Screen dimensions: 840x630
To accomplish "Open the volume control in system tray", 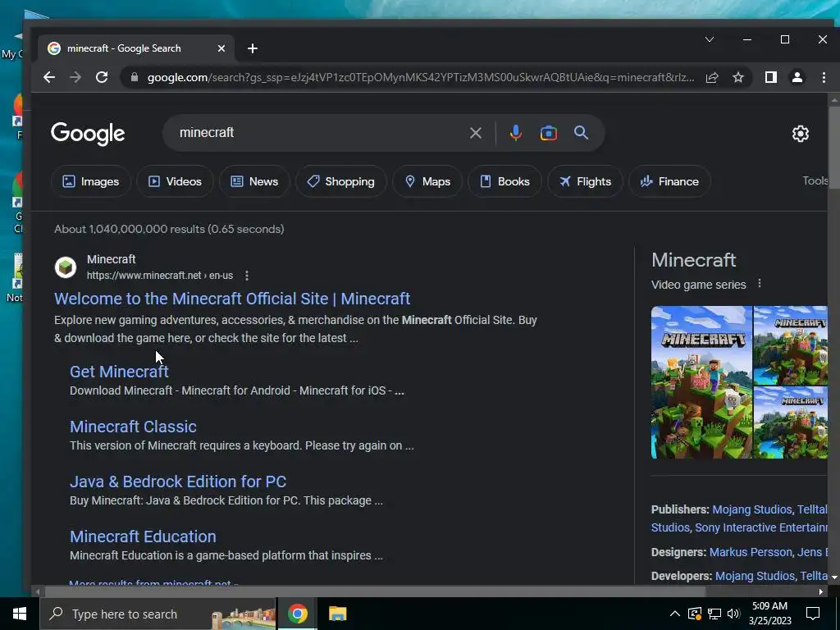I will click(733, 614).
